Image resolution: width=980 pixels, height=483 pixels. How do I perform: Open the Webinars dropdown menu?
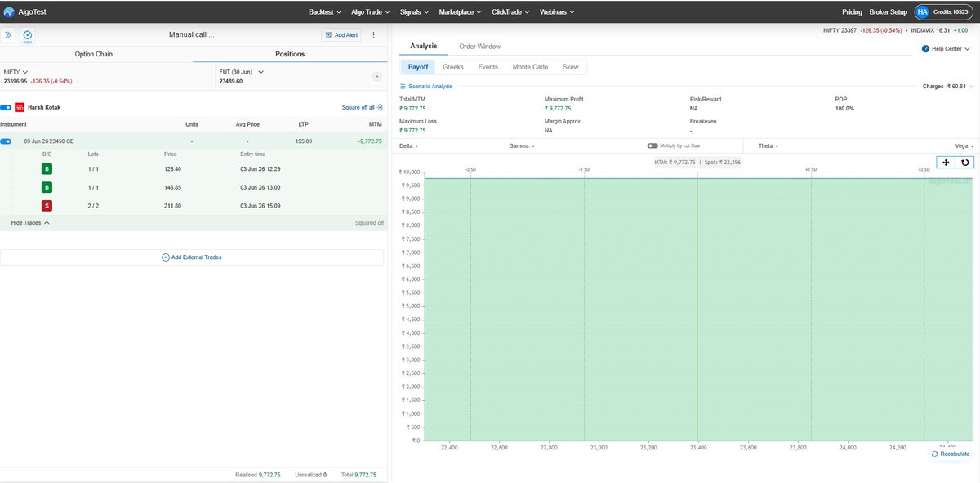coord(557,12)
